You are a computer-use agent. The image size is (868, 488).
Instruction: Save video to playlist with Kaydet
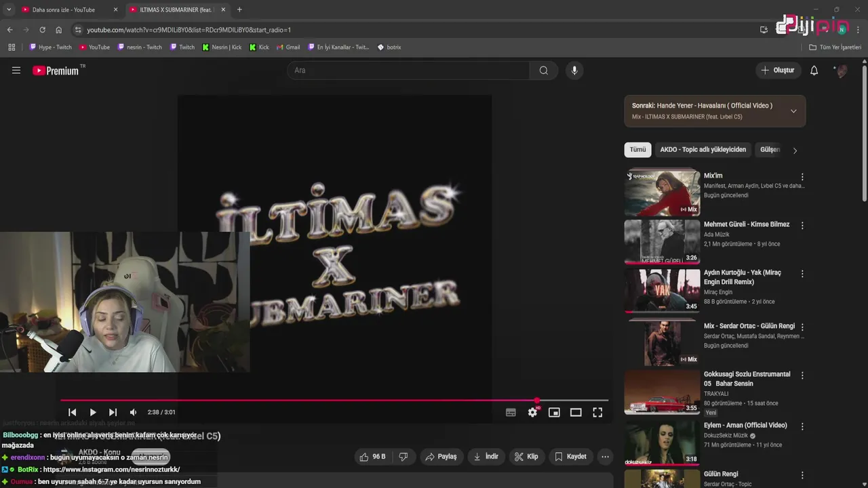click(571, 457)
